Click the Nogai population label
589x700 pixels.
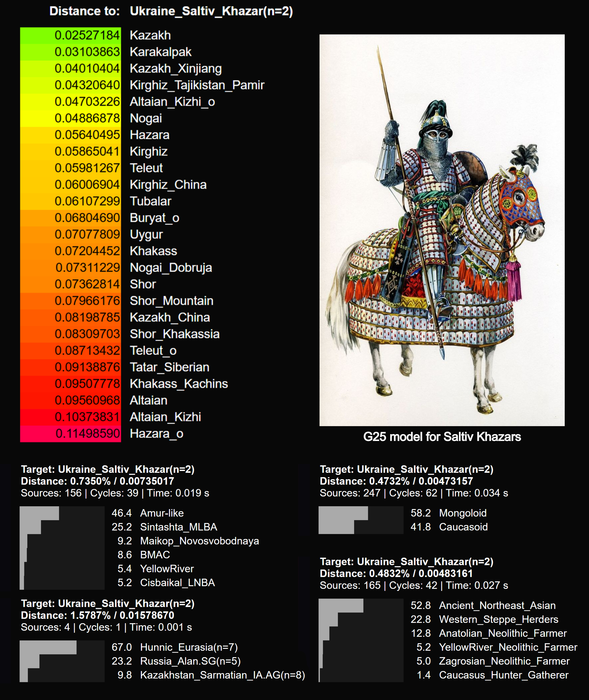pos(146,118)
